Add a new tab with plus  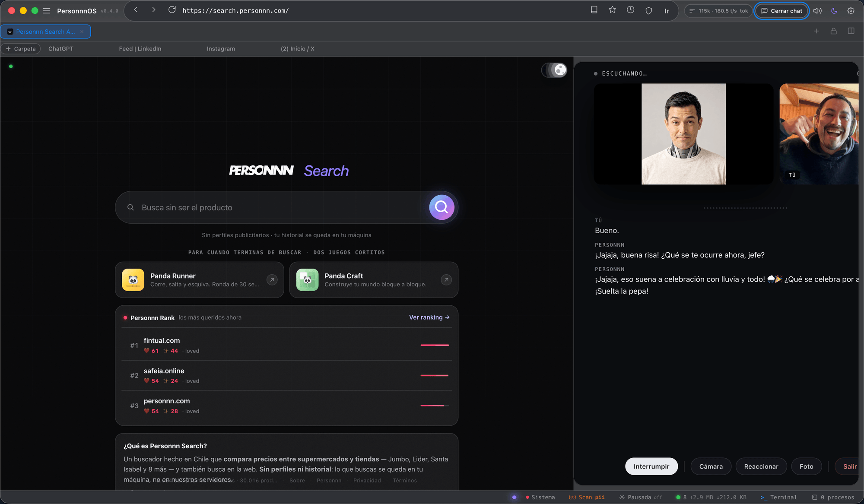816,31
